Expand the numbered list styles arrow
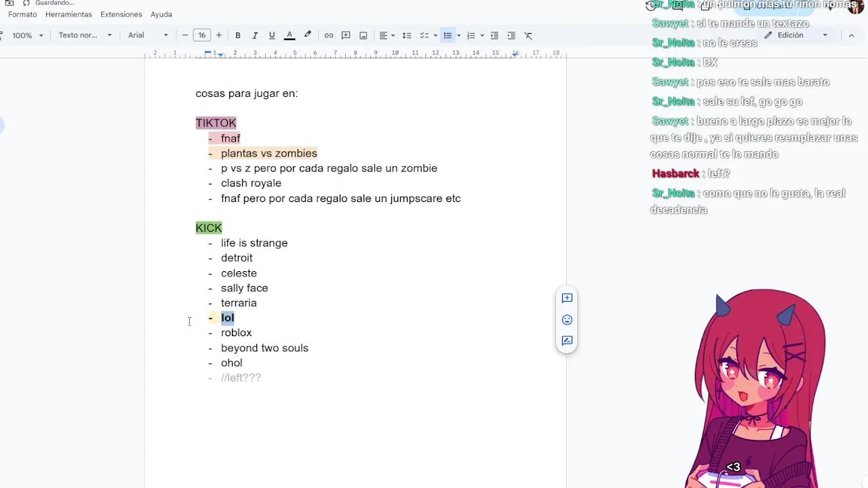The height and width of the screenshot is (488, 868). pyautogui.click(x=482, y=35)
